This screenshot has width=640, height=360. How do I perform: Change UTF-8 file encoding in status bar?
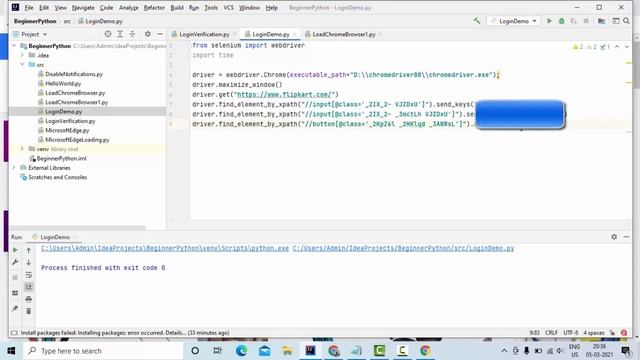[x=571, y=333]
